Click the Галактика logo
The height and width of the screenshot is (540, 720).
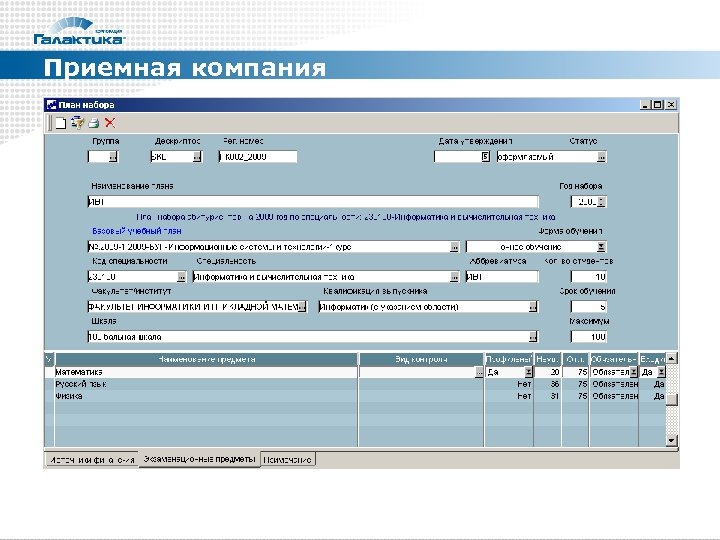click(x=79, y=32)
